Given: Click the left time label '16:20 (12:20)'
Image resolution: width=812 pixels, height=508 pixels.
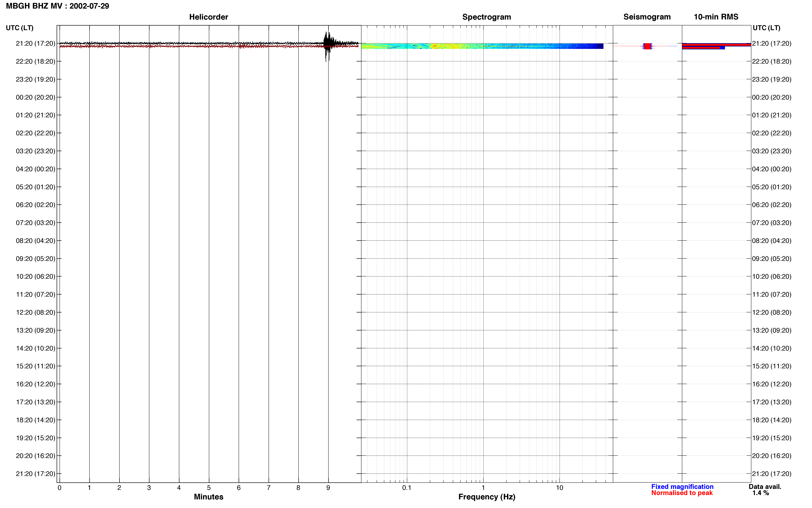Looking at the screenshot, I should [36, 384].
